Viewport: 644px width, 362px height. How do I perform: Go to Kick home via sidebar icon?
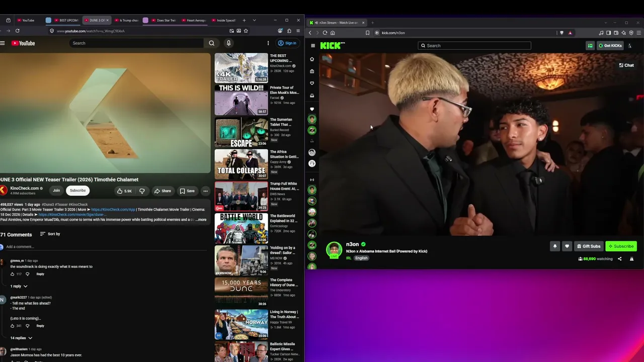click(x=312, y=59)
